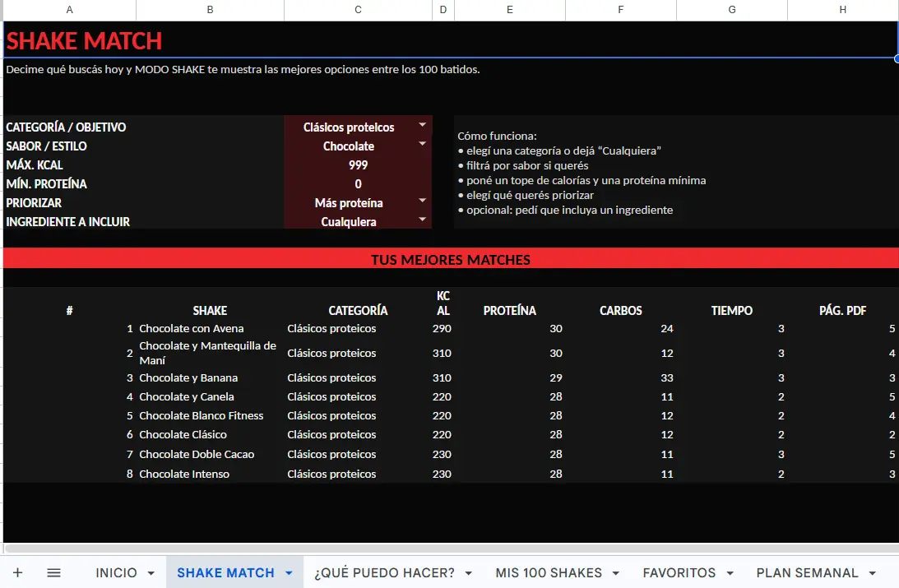
Task: Select the Mín. proteína value 0 cell
Action: pyautogui.click(x=358, y=184)
